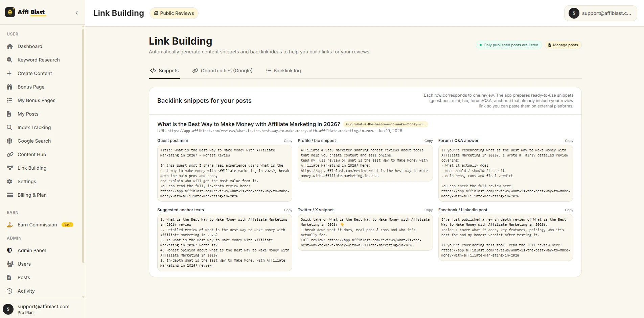This screenshot has height=318, width=644.
Task: Copy the Twitter / X snippet
Action: coord(429,210)
